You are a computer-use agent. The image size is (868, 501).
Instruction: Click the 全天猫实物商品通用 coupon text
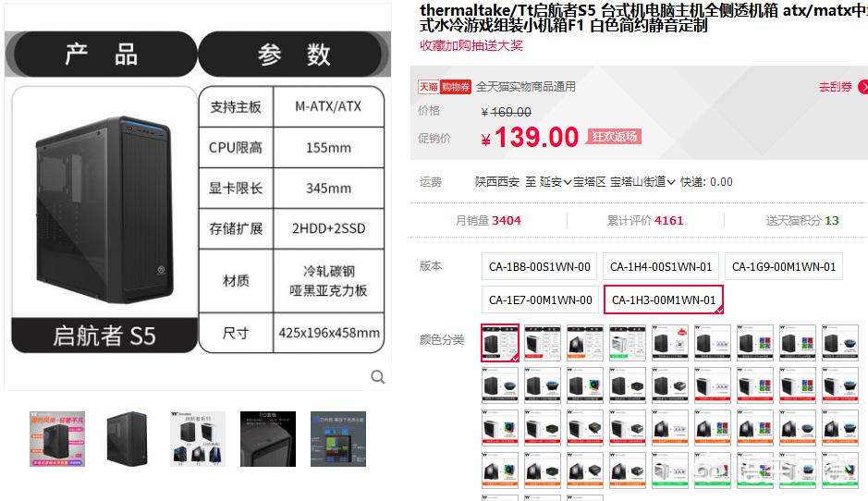(x=526, y=87)
